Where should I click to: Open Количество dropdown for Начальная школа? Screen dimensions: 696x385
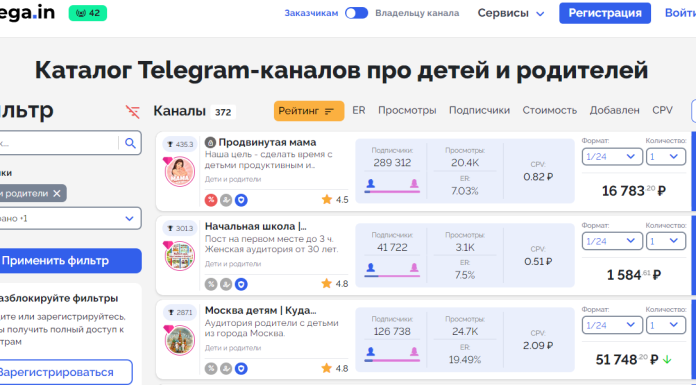[666, 241]
